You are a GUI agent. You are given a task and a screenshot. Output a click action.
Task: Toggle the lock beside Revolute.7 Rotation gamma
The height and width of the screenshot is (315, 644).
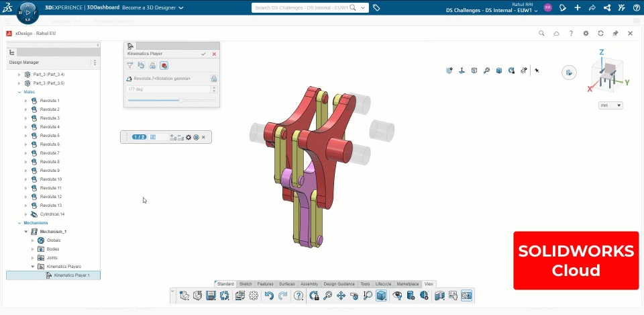pos(213,79)
